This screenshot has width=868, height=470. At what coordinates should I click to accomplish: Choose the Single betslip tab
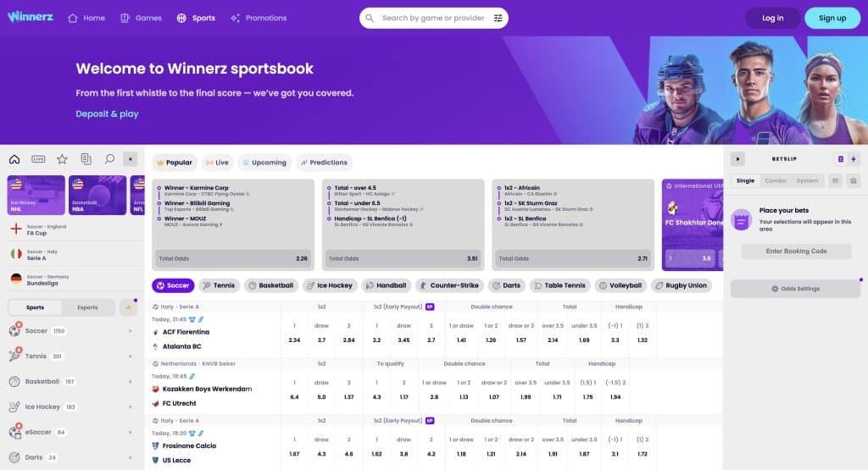(x=745, y=181)
